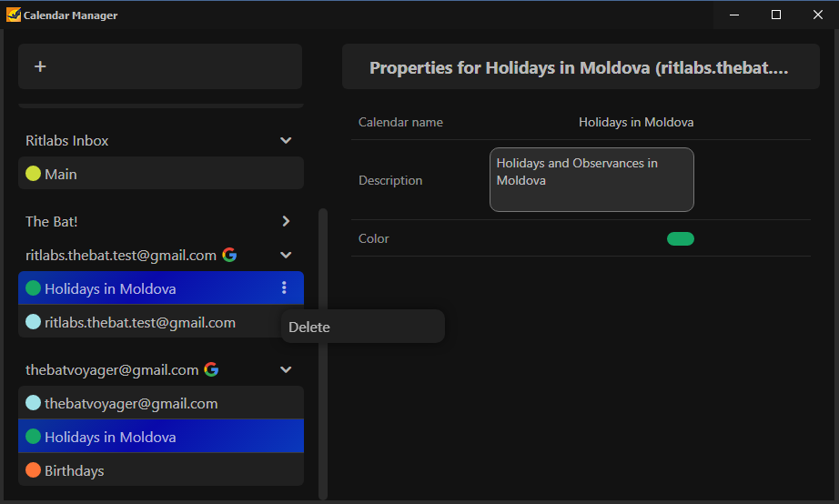The width and height of the screenshot is (839, 504).
Task: Click Google logo next to ritlabs.thebat.test@gmail.com
Action: click(x=229, y=255)
